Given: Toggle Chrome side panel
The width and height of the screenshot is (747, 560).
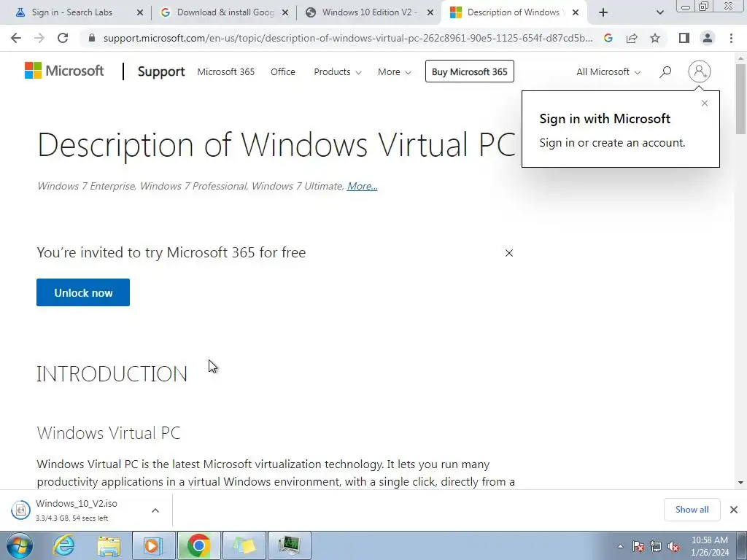Looking at the screenshot, I should [x=684, y=38].
